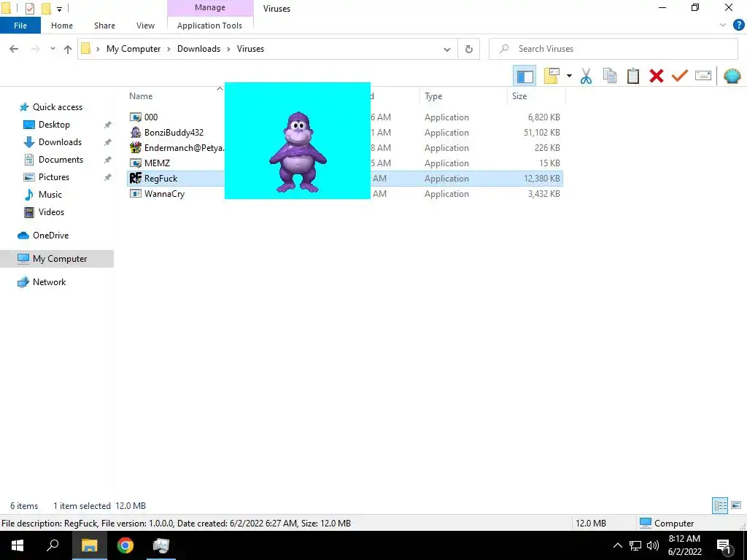Open the Windows Start menu

click(18, 545)
